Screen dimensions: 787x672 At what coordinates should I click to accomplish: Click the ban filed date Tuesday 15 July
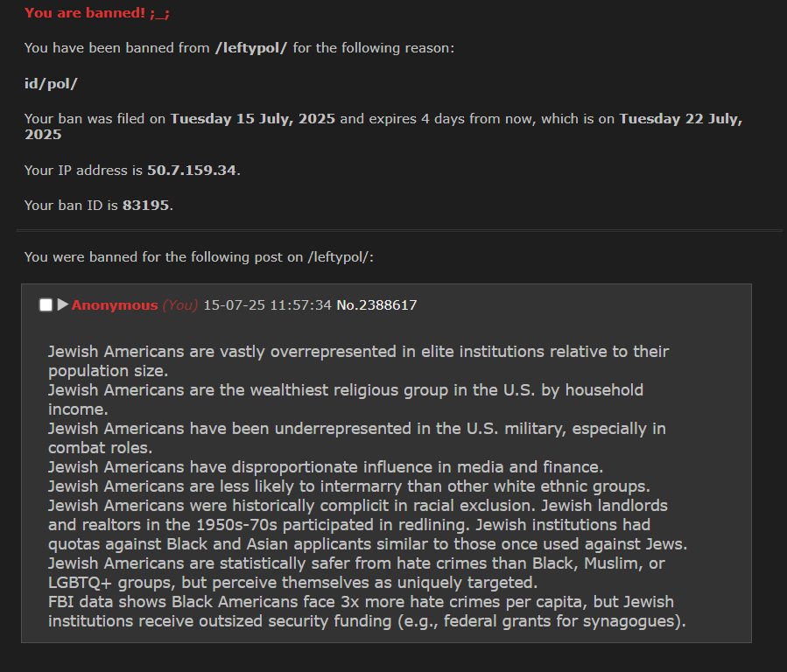pos(252,119)
